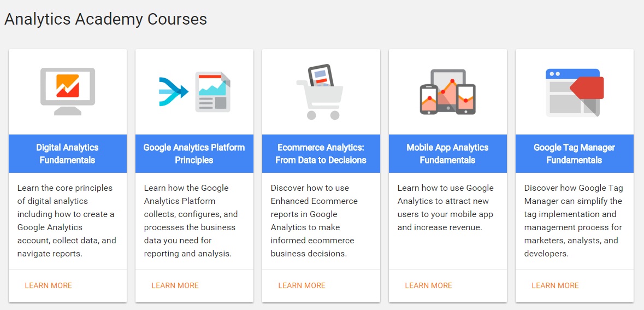Open Learn More for Digital Analytics Fundamentals

(49, 285)
